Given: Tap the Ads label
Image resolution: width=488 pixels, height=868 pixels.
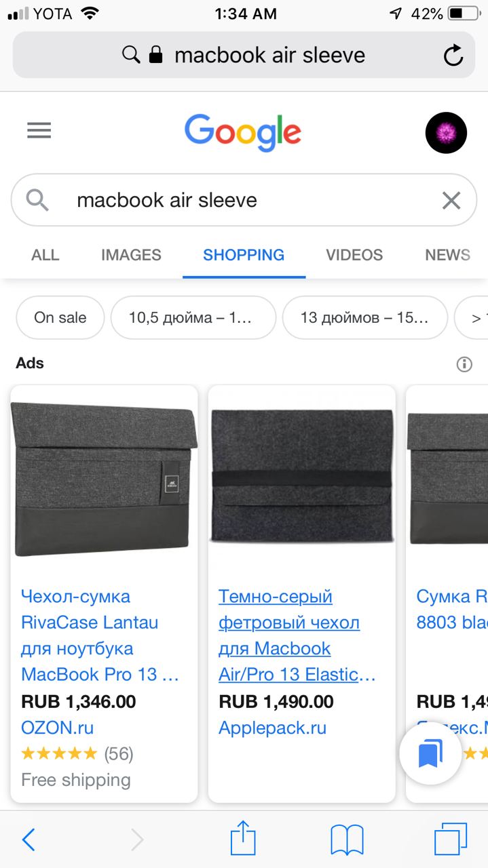Looking at the screenshot, I should click(x=30, y=363).
